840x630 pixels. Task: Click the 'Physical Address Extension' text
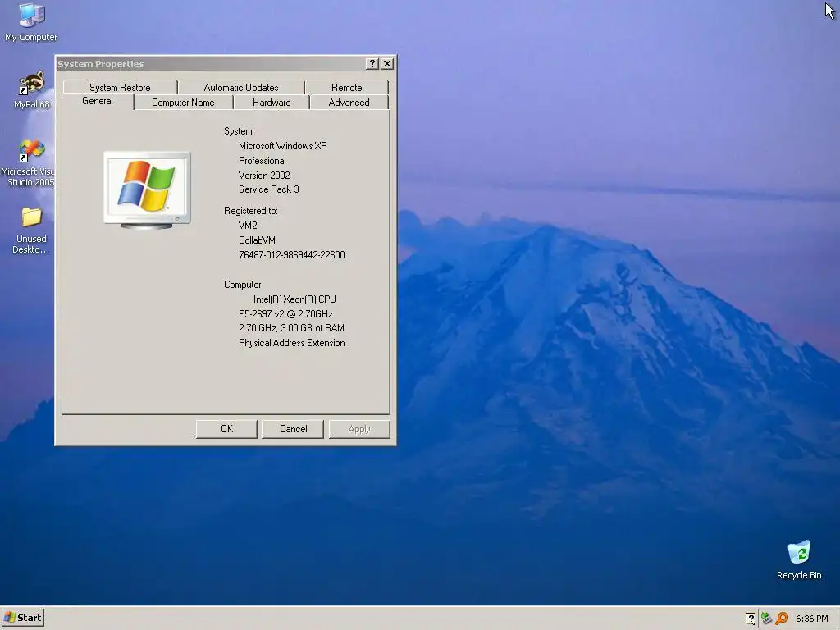click(x=291, y=343)
